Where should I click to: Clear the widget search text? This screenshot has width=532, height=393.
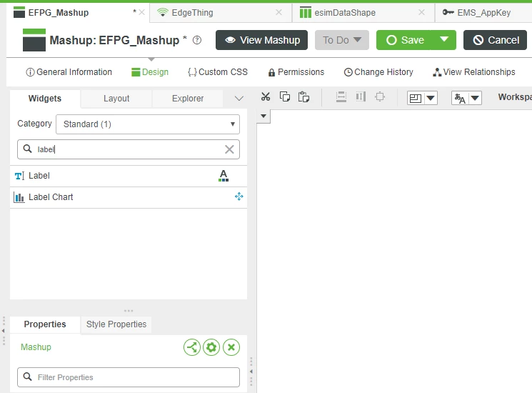coord(229,149)
